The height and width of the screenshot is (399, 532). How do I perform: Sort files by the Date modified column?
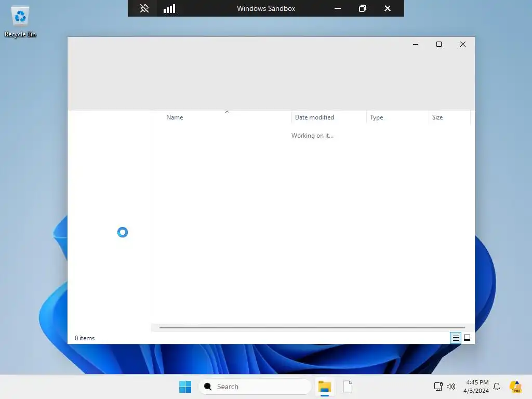[x=329, y=117]
